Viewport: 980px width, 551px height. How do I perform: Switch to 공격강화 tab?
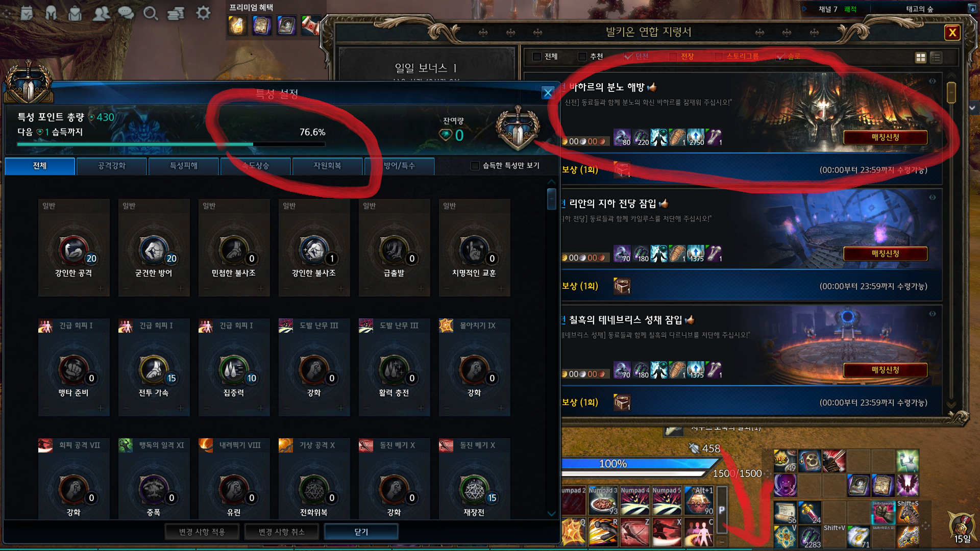coord(112,166)
